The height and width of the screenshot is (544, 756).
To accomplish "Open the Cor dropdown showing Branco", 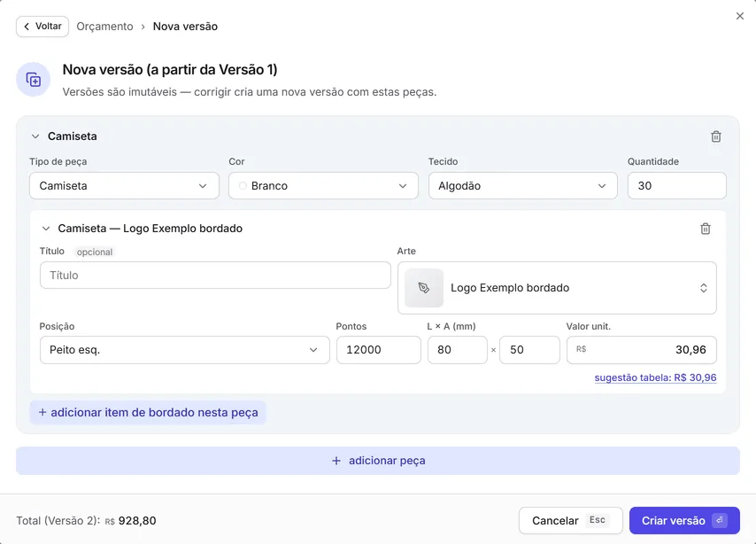I will click(323, 186).
